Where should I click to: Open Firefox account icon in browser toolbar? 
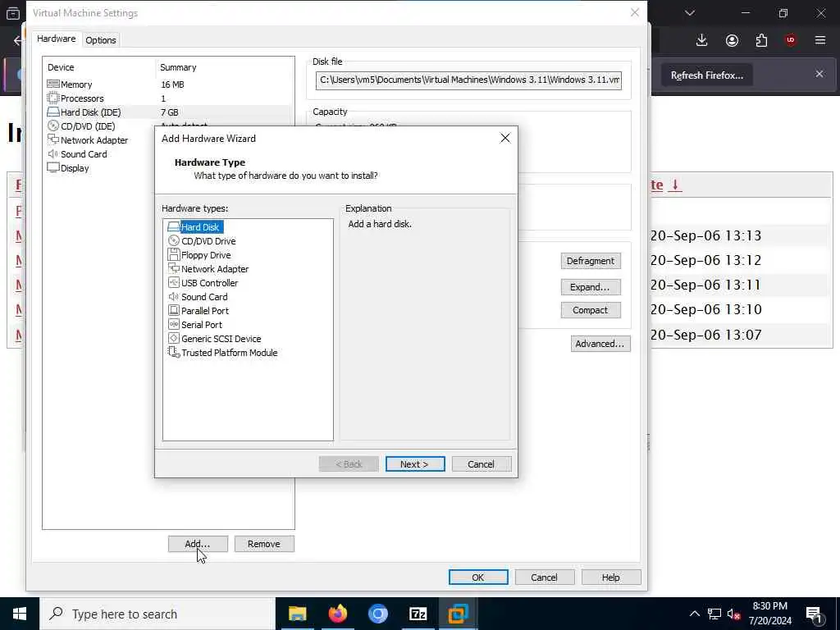(x=732, y=40)
